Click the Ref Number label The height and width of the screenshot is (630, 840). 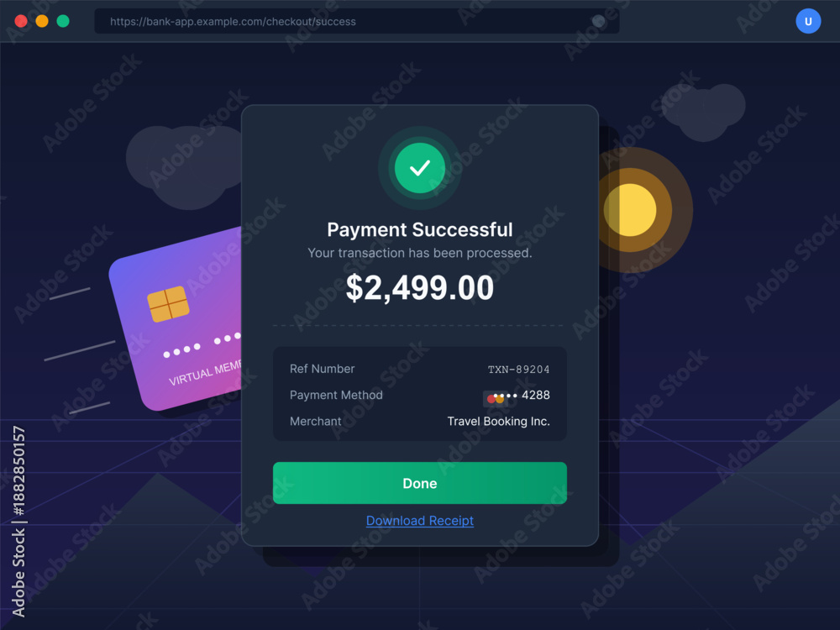click(x=322, y=369)
